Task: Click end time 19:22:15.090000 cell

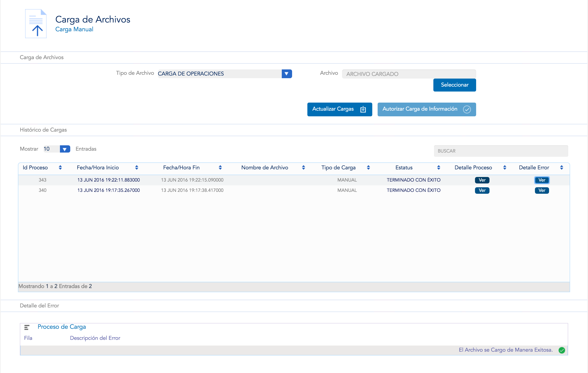Action: 192,180
